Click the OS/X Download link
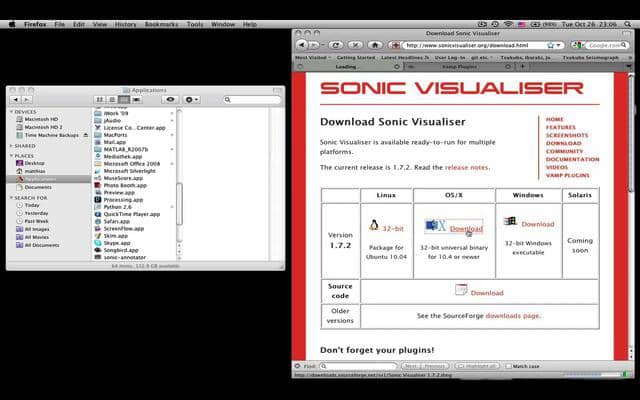640x400 pixels. click(466, 229)
